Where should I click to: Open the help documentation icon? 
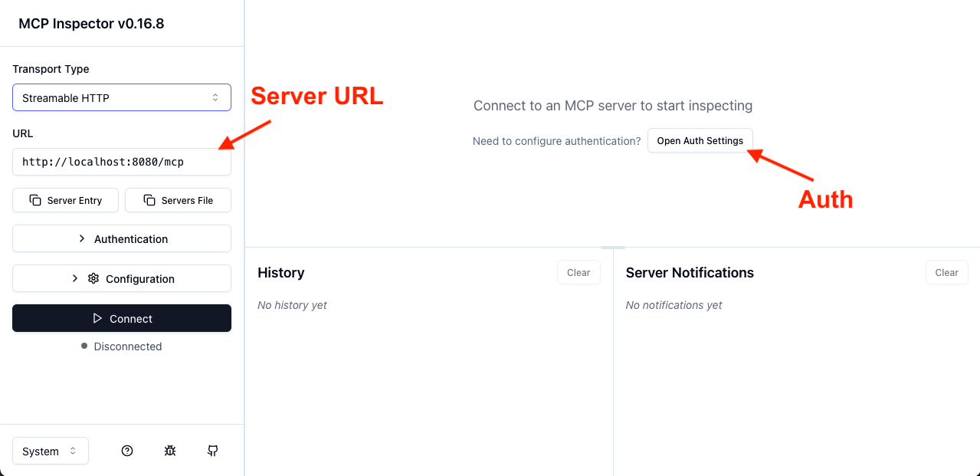[x=127, y=451]
